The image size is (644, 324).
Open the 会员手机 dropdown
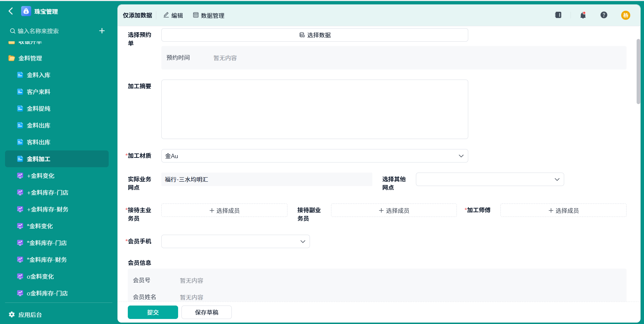(x=235, y=241)
